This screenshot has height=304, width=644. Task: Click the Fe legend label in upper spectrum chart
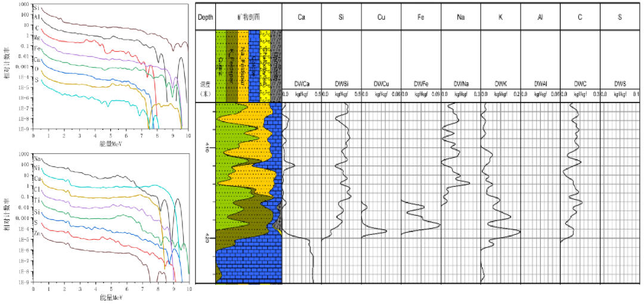click(37, 48)
